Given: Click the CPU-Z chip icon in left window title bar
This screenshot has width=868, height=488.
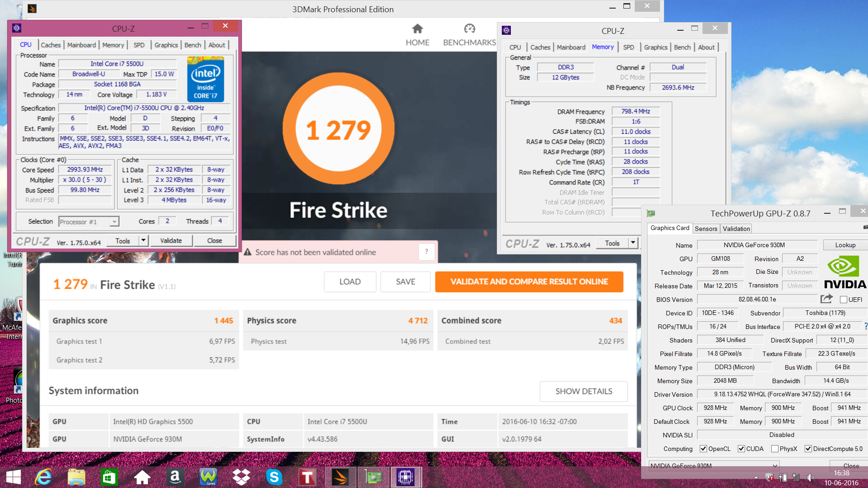Looking at the screenshot, I should click(x=17, y=28).
